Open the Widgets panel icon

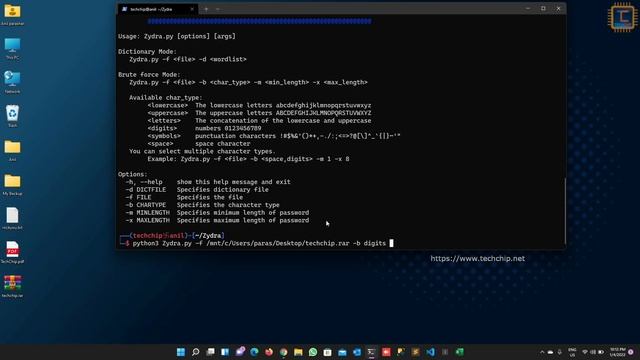pyautogui.click(x=225, y=352)
